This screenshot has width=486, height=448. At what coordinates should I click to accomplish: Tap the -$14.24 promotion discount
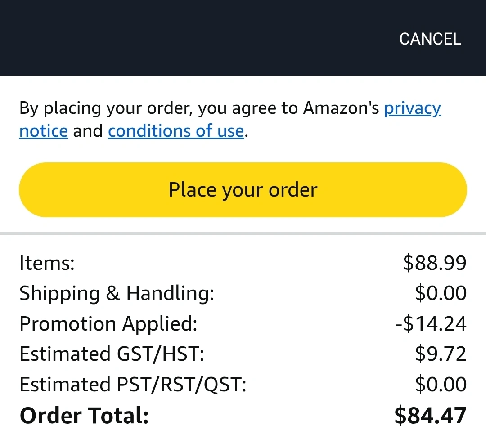click(x=431, y=324)
